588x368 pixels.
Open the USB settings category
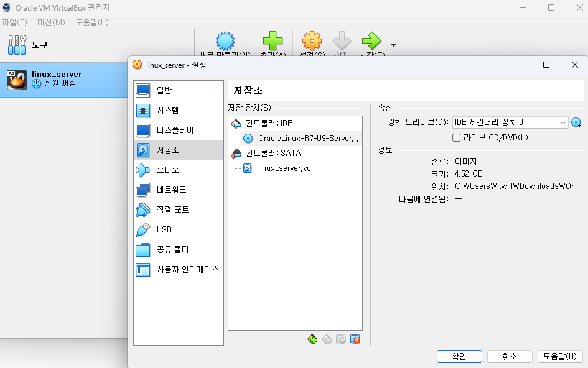179,229
